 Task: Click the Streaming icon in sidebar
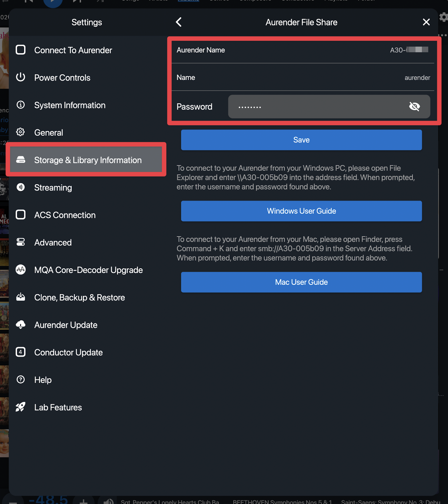(x=21, y=187)
